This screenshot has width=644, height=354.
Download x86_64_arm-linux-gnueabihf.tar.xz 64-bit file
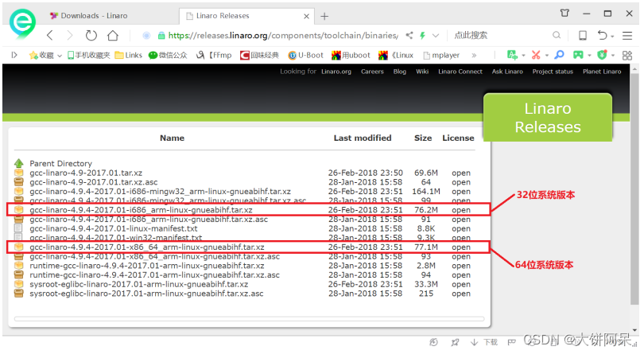(x=146, y=247)
